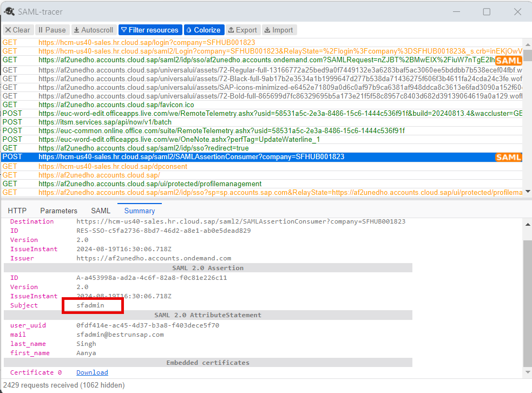Toggle the Filter resources option
Image resolution: width=532 pixels, height=393 pixels.
click(150, 30)
